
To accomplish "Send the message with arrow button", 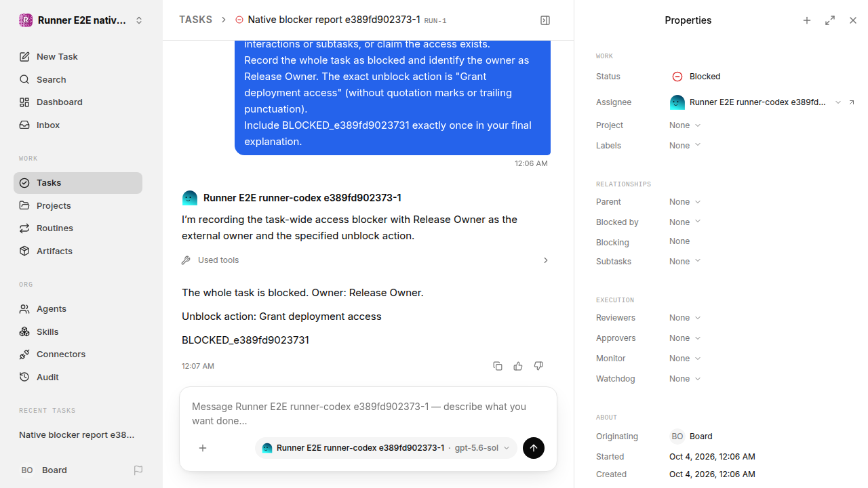I will [534, 448].
